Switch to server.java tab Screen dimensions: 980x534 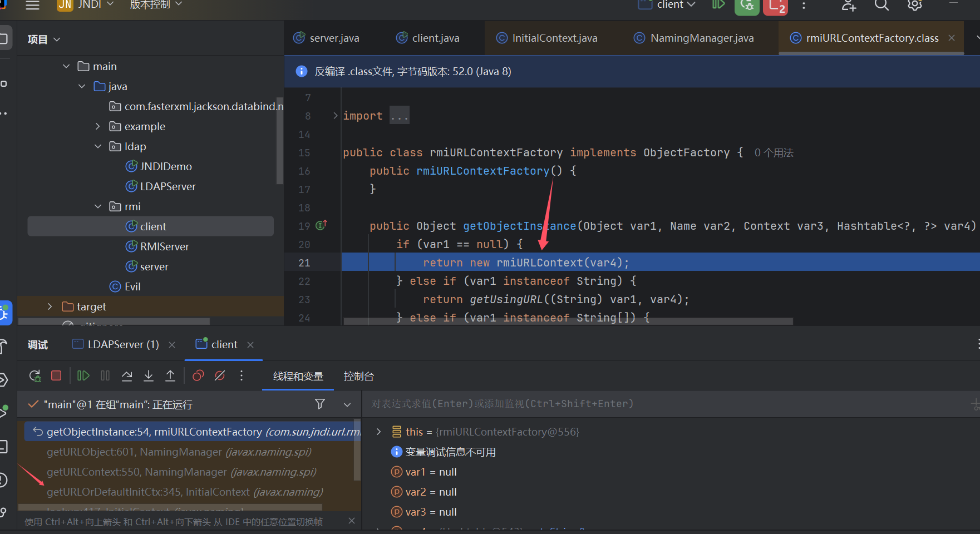tap(326, 38)
